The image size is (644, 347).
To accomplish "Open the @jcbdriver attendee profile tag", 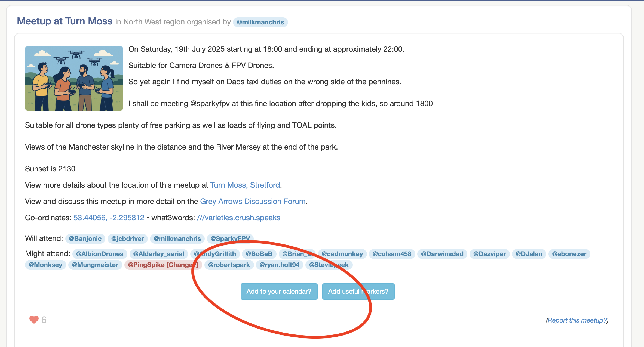I will tap(127, 238).
